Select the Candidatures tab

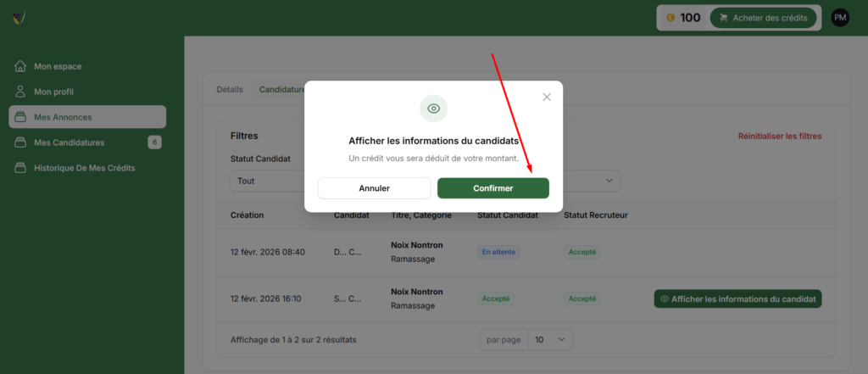(281, 89)
